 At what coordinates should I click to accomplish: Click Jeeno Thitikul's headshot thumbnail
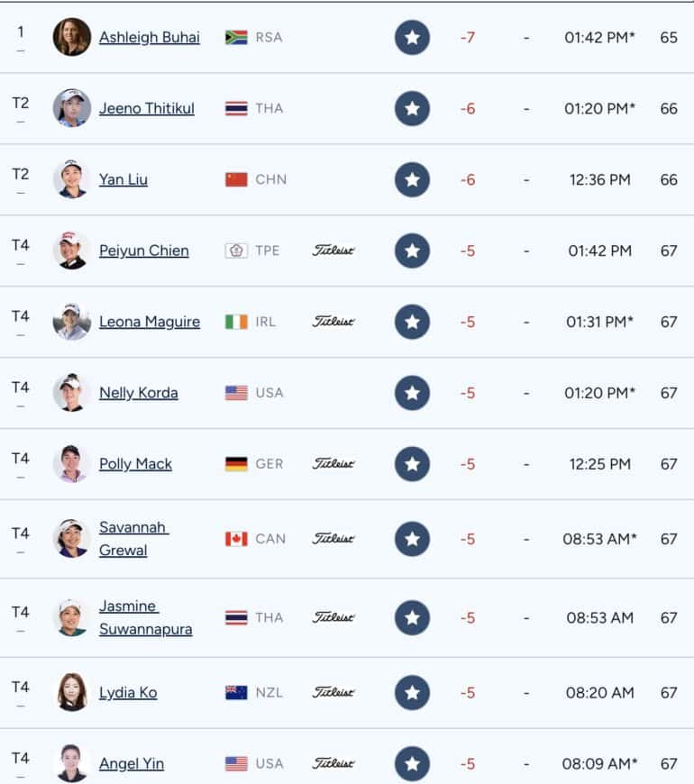pyautogui.click(x=72, y=108)
